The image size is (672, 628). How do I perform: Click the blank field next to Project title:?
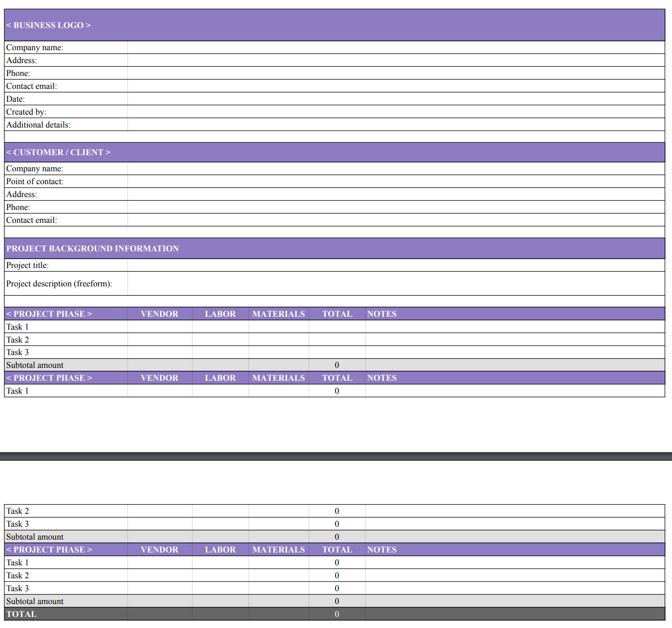click(396, 265)
